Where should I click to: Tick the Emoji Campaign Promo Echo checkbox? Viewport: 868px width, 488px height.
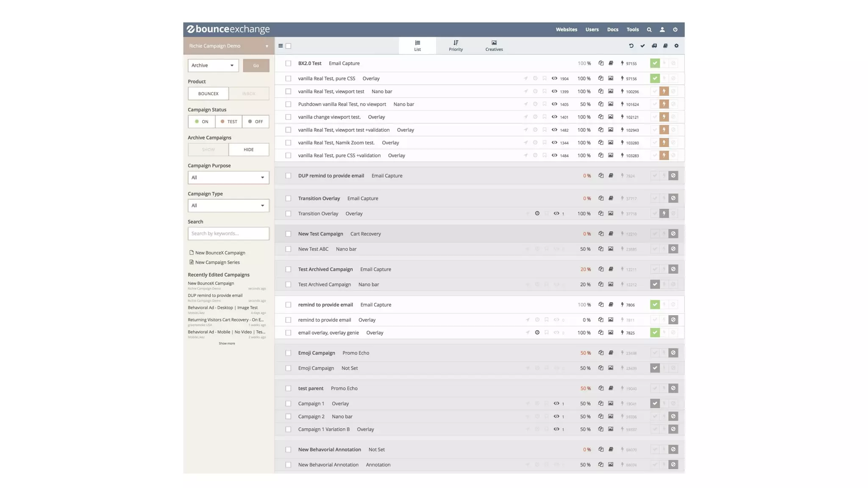coord(288,353)
